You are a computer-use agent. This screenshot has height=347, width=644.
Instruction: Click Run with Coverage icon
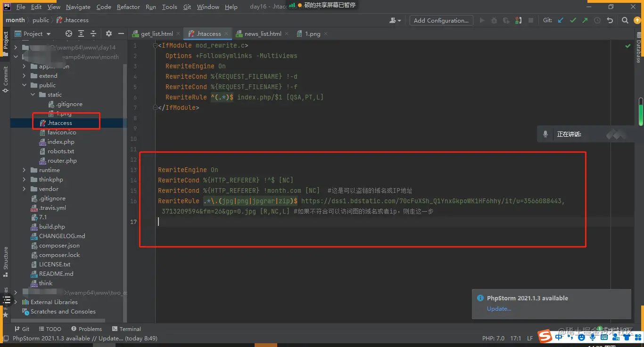(x=506, y=20)
